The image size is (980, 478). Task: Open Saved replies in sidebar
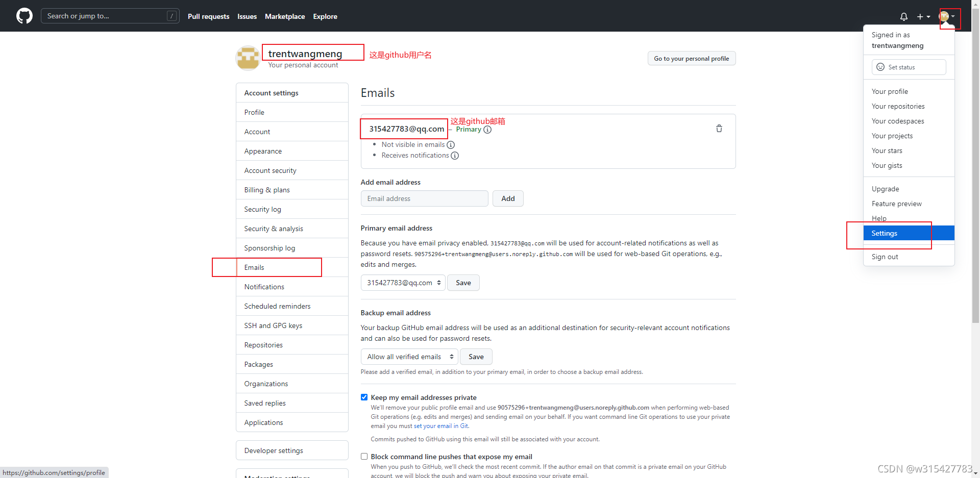[292, 403]
